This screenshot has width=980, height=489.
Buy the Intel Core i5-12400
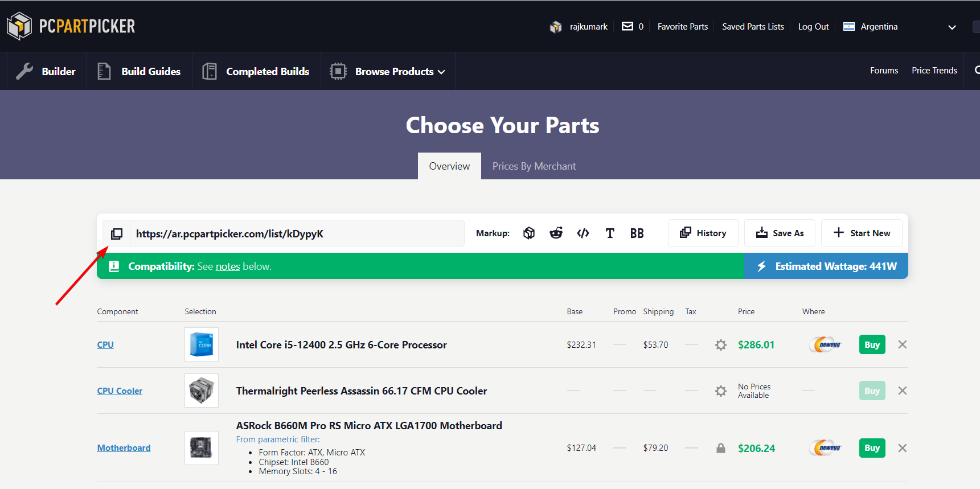(x=872, y=344)
